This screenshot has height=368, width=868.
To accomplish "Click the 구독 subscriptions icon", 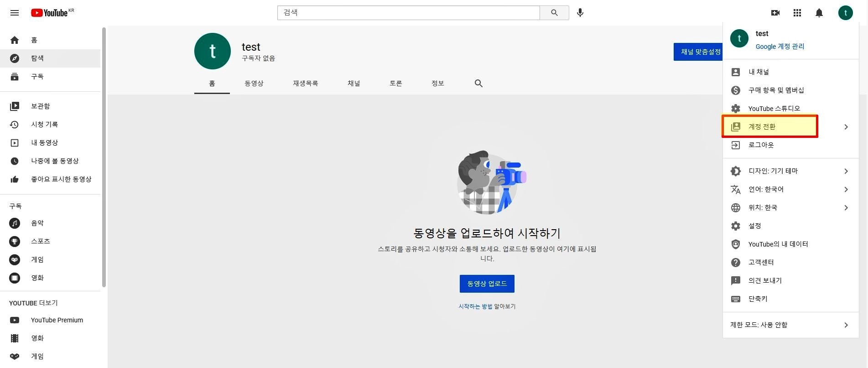I will pyautogui.click(x=15, y=77).
